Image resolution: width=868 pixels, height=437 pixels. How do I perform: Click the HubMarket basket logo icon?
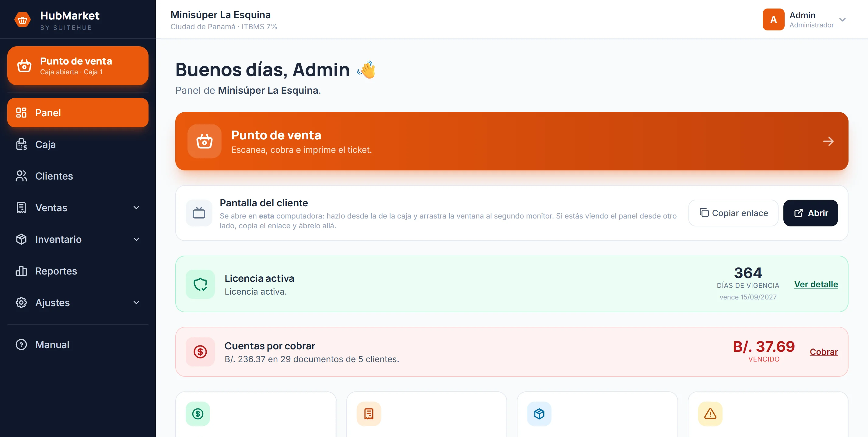pos(23,20)
